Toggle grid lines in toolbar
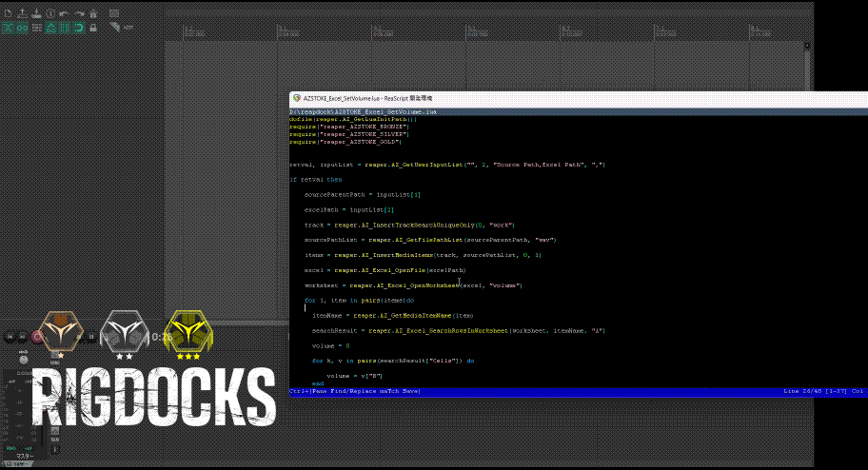 (x=64, y=28)
